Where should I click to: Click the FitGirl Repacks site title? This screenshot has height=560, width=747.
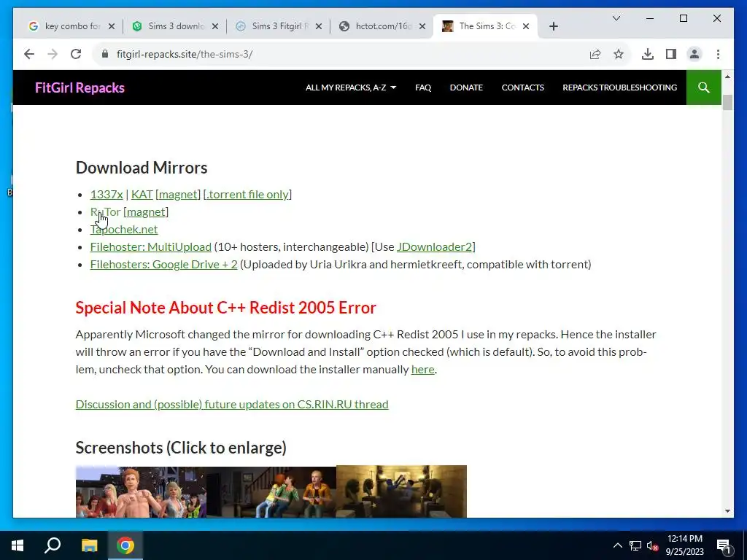click(x=80, y=87)
